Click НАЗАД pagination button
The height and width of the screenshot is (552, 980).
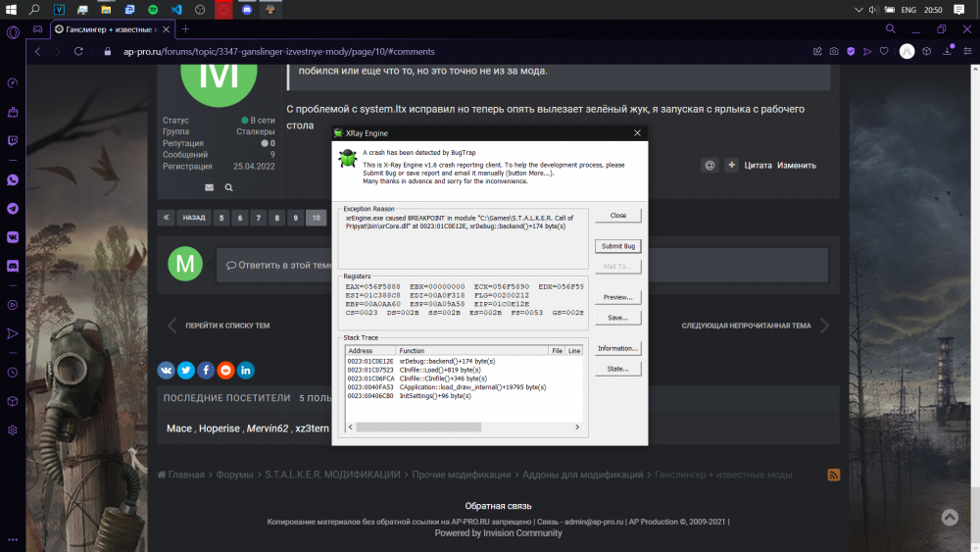coord(194,218)
